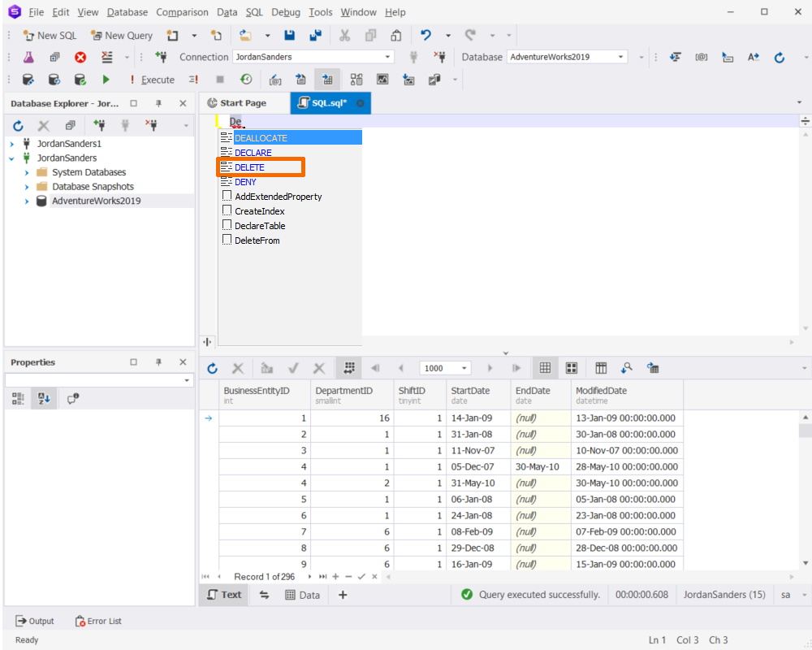
Task: Open the Comparison menu
Action: point(182,12)
